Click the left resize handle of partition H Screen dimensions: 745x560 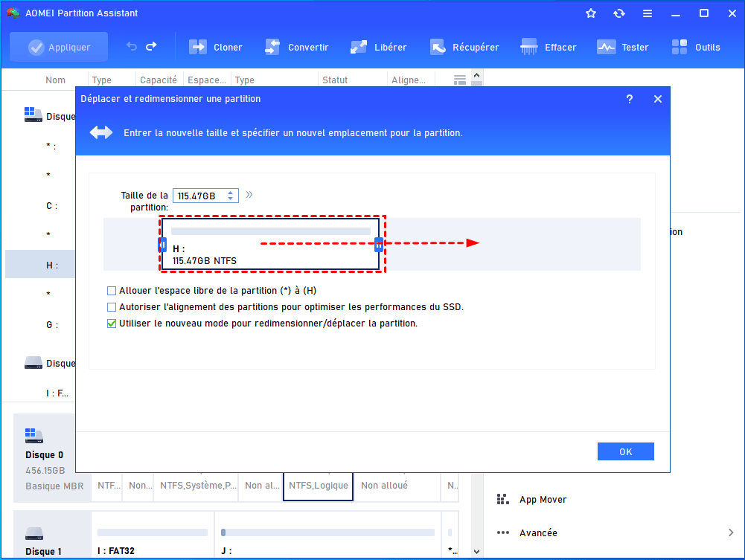tap(162, 245)
